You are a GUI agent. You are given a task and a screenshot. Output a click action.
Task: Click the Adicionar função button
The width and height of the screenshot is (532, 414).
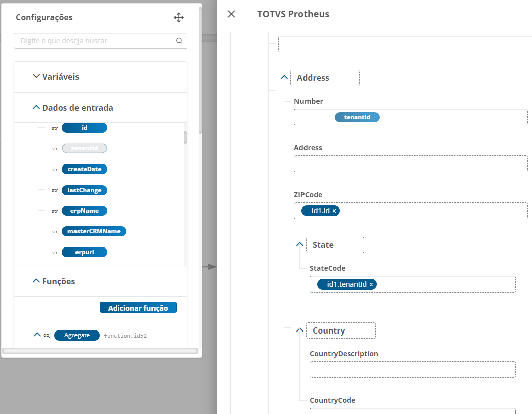(x=138, y=307)
